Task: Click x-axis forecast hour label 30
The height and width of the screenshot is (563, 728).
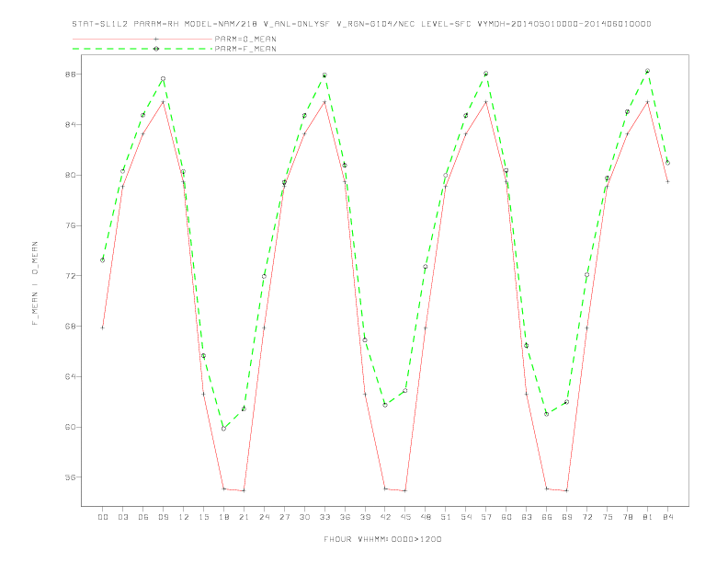Action: [x=304, y=517]
